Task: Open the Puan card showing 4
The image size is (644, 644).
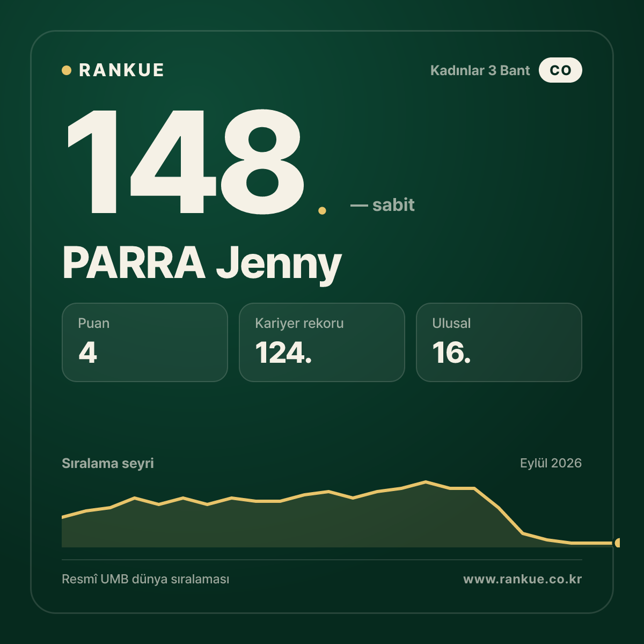Action: (145, 342)
